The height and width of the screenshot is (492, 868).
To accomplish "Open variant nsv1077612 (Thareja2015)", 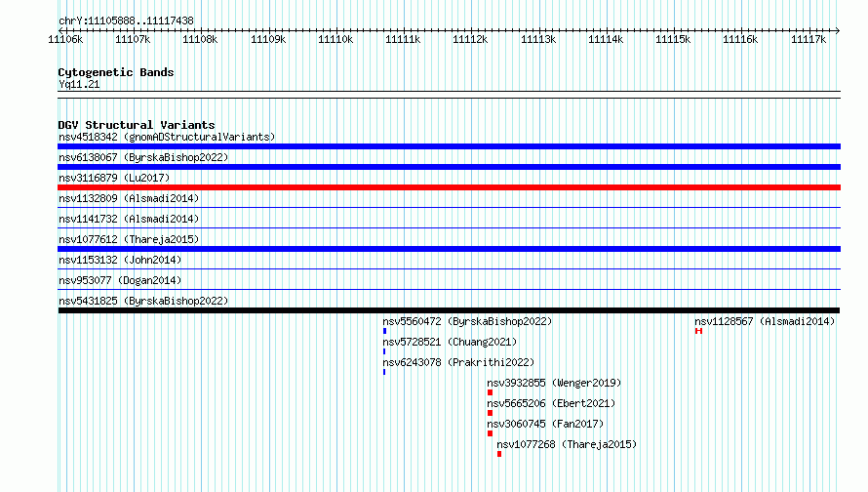I will click(129, 239).
